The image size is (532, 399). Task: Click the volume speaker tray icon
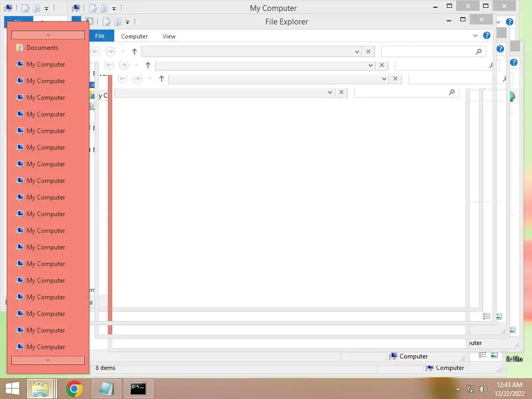483,389
